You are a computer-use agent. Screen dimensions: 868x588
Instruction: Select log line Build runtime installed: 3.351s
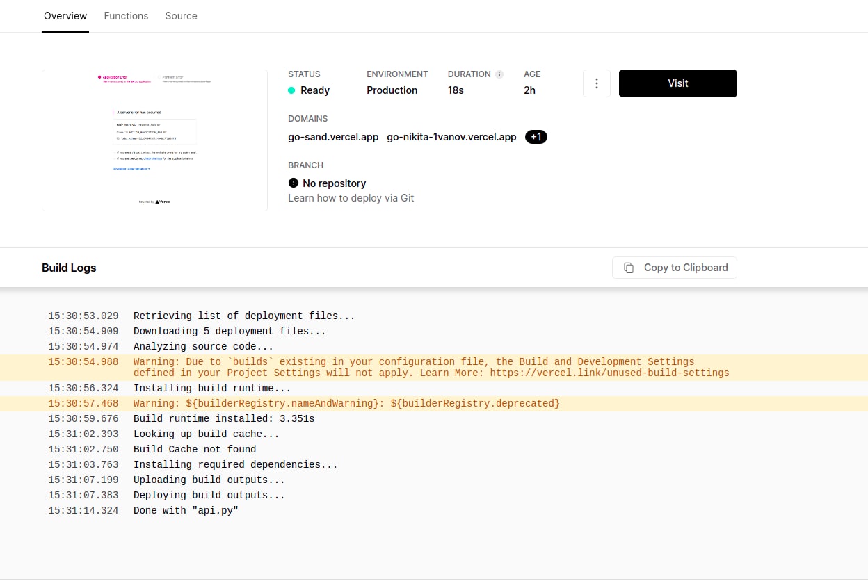[224, 419]
